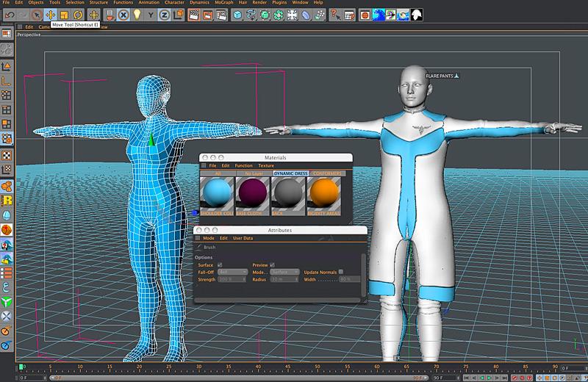Screen dimensions: 588x382
Task: Click the Render to Picture Viewer icon
Action: point(208,15)
